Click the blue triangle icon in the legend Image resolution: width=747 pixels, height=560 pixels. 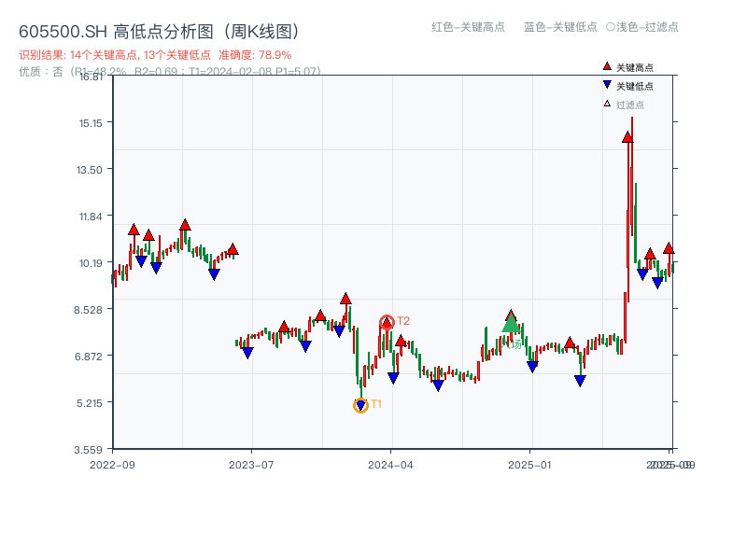[607, 85]
